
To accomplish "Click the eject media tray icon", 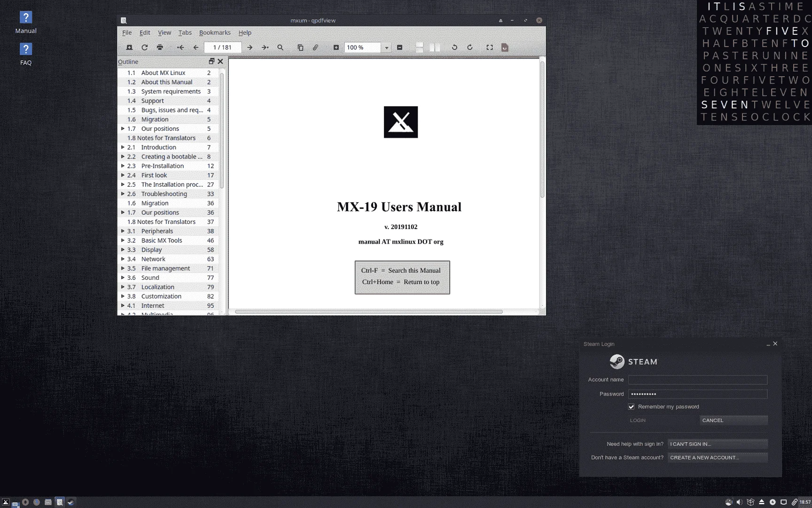I will click(762, 502).
